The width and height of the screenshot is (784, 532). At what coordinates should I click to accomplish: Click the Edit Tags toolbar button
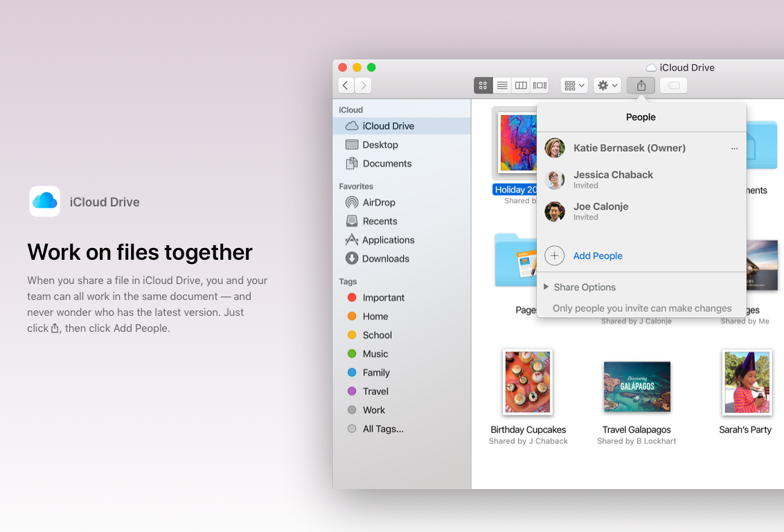(673, 85)
